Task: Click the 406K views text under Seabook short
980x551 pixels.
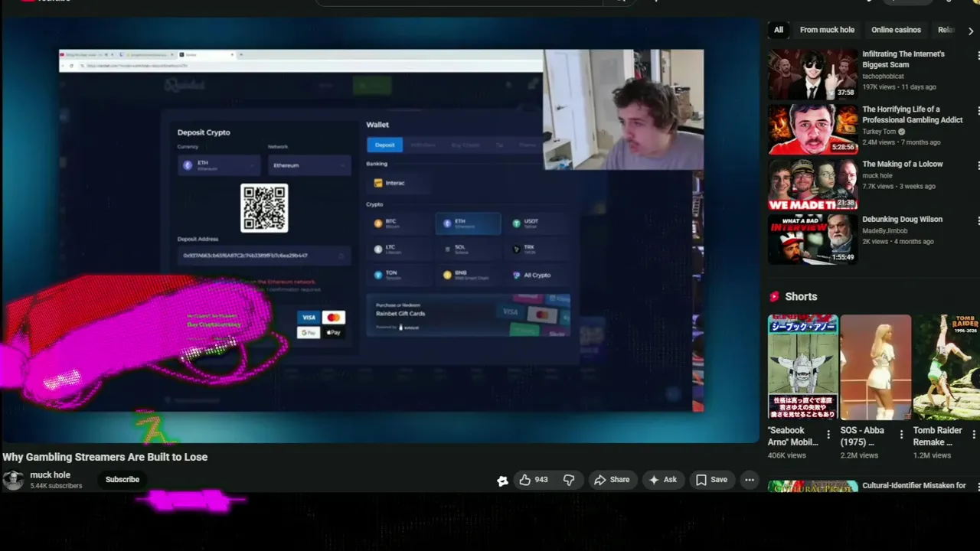Action: click(x=787, y=455)
